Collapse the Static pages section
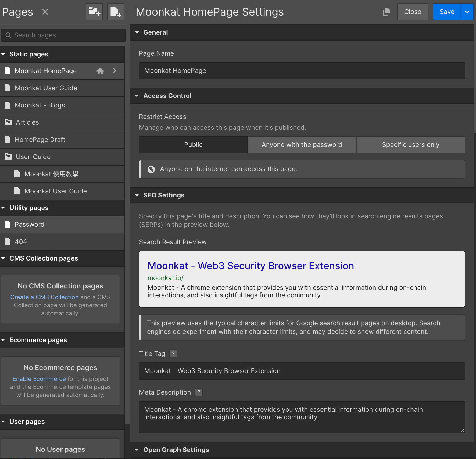The height and width of the screenshot is (459, 476). 3,54
